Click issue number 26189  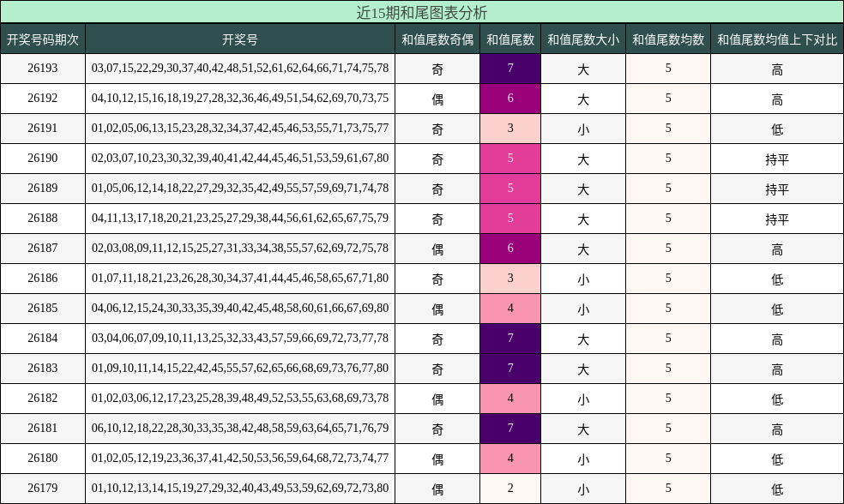43,189
